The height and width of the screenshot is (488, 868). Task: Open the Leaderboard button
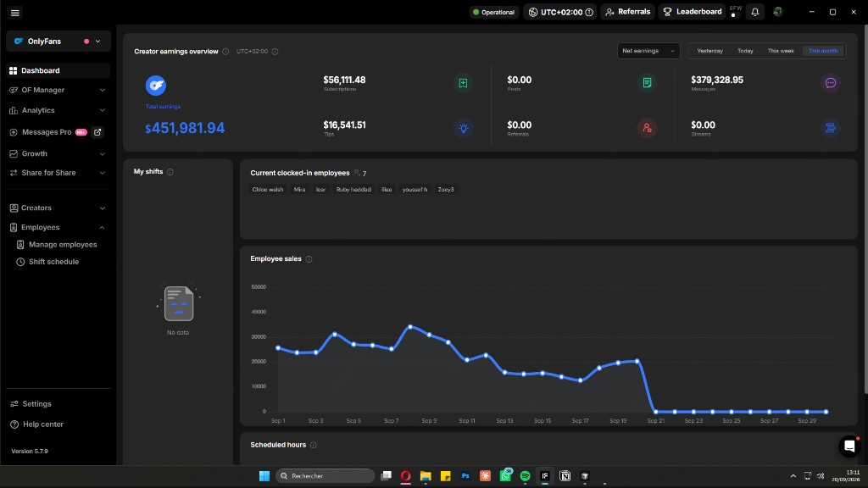coord(692,12)
